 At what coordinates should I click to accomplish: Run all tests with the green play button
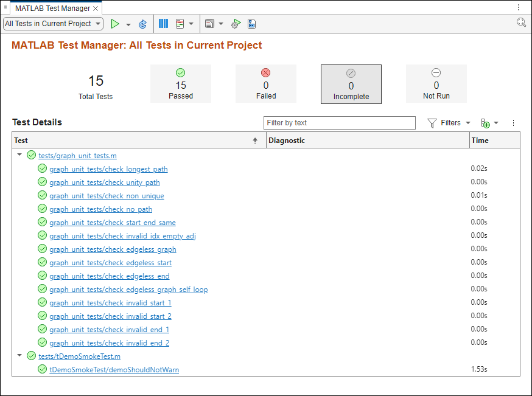[115, 24]
